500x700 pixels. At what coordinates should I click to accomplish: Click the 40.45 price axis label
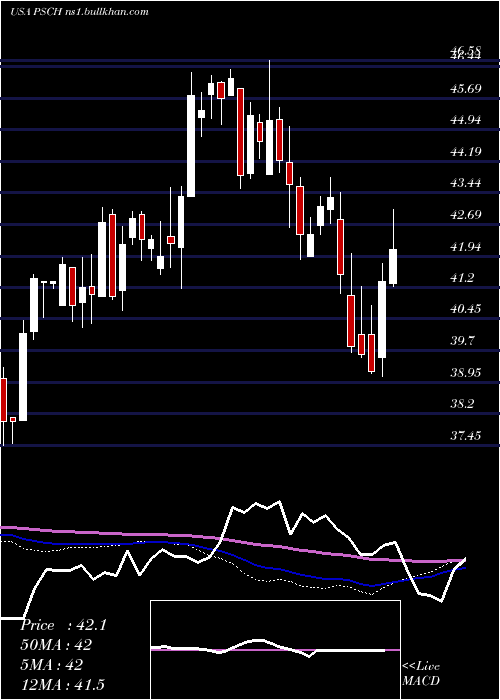point(465,308)
